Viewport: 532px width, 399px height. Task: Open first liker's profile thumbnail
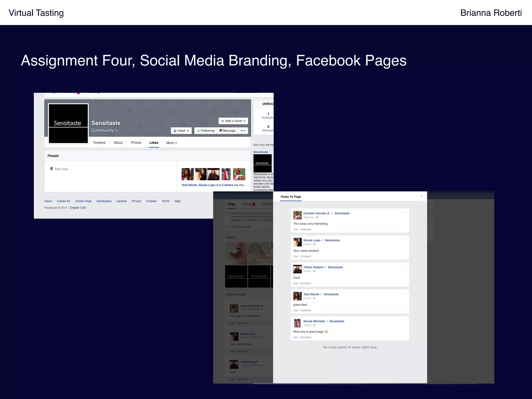[188, 174]
